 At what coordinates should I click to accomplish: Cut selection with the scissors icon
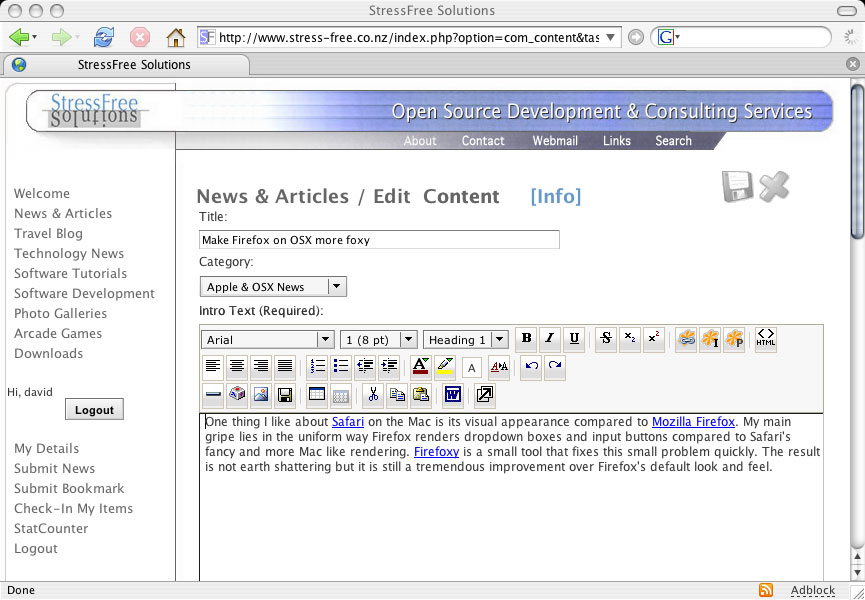click(x=373, y=395)
